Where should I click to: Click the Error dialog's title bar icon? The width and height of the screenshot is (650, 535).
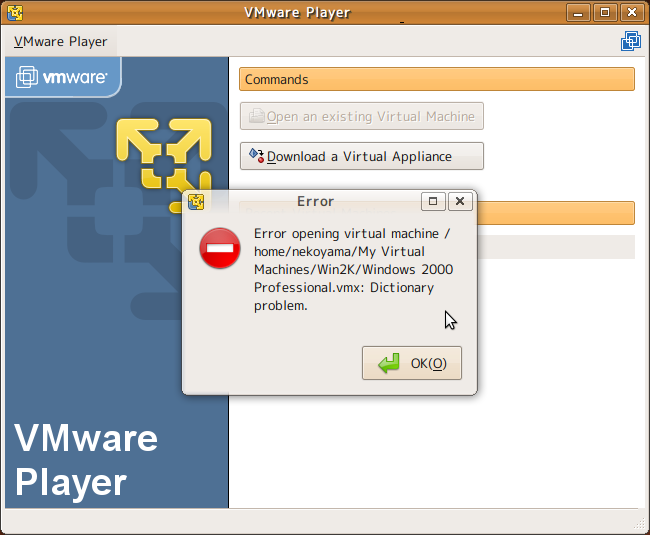pos(196,202)
